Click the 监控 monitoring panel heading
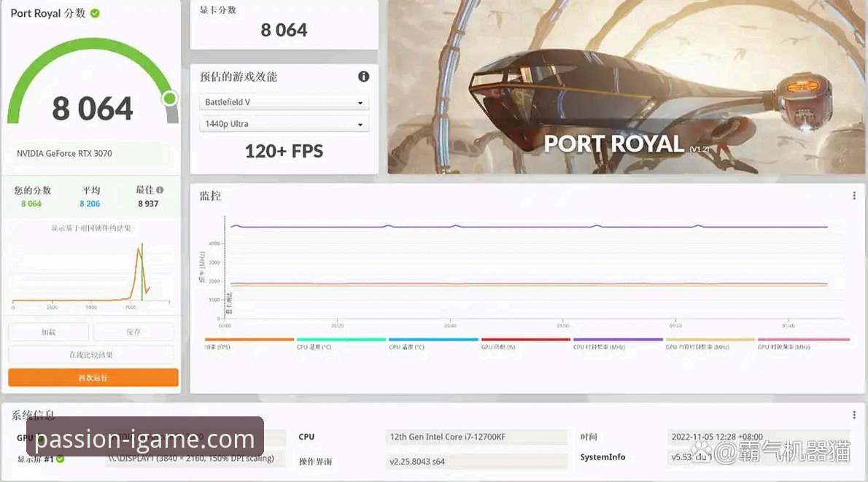 click(x=210, y=196)
